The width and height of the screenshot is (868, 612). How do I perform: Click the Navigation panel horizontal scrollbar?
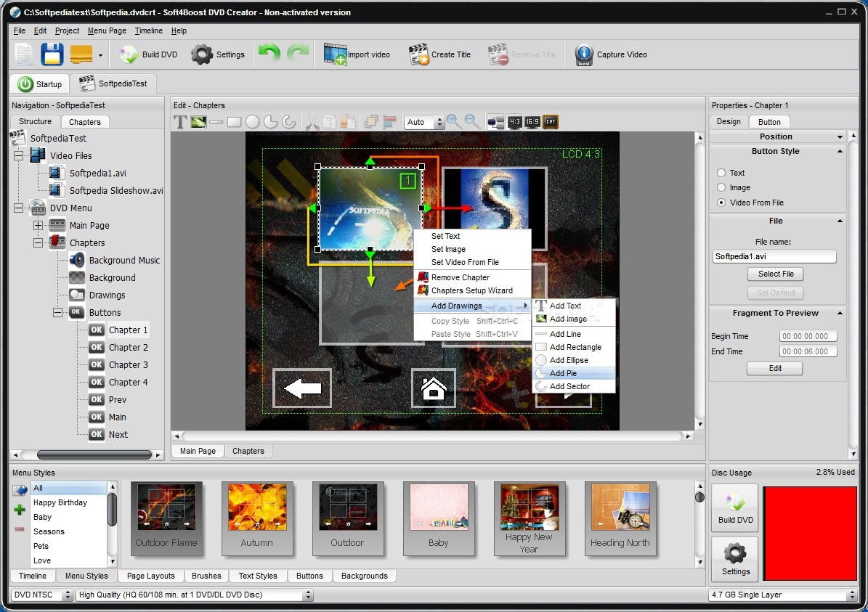pos(87,454)
